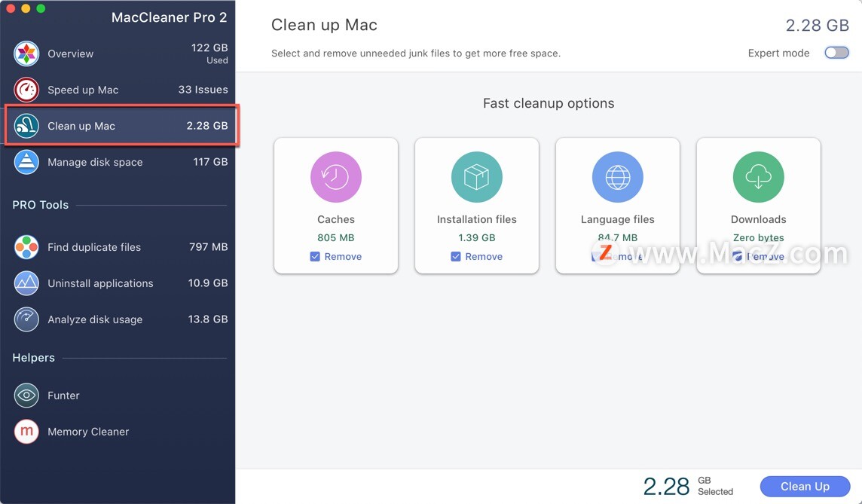Image resolution: width=862 pixels, height=504 pixels.
Task: Click the PRO Tools section header
Action: [x=41, y=205]
